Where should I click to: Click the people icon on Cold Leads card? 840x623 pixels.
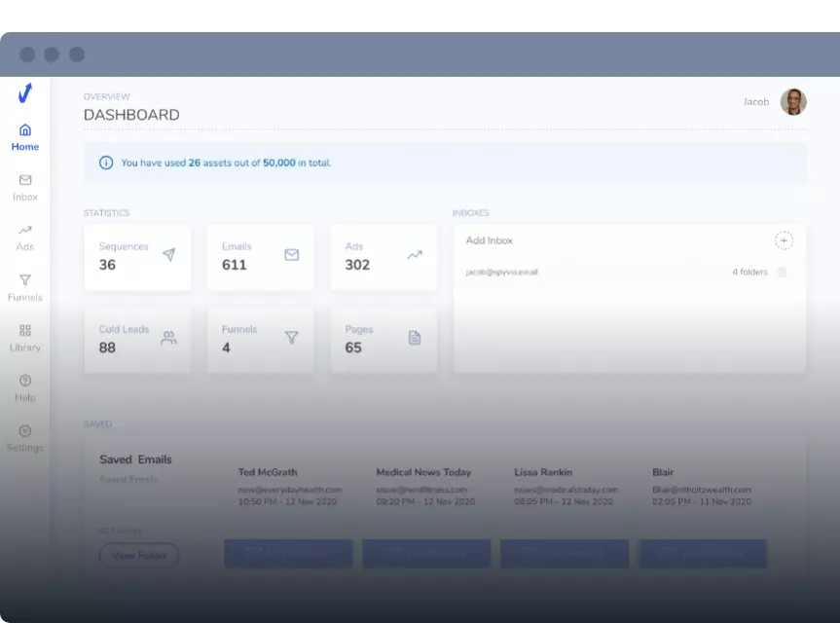[168, 338]
